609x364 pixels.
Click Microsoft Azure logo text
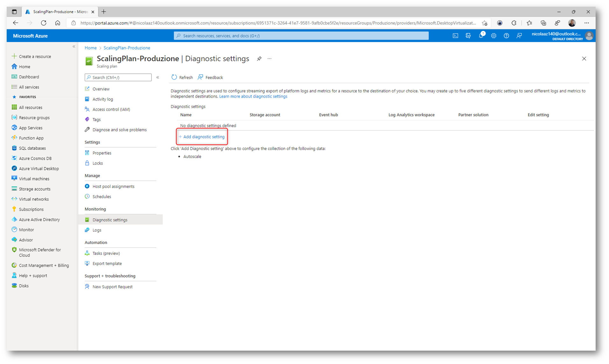30,36
